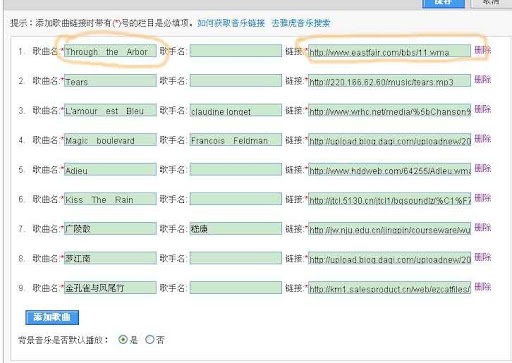Viewport: 512px width, 363px height.
Task: Edit singer field containing 嵇康
Action: point(236,228)
